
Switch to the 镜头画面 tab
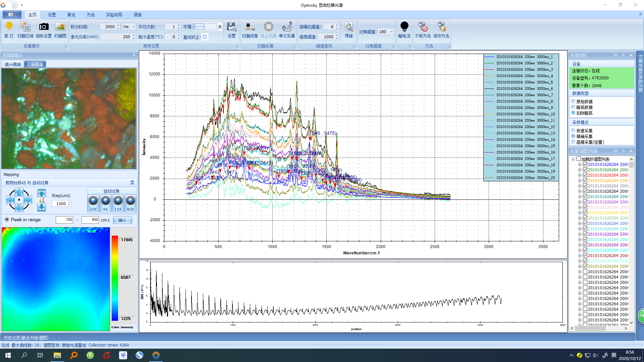tap(13, 64)
